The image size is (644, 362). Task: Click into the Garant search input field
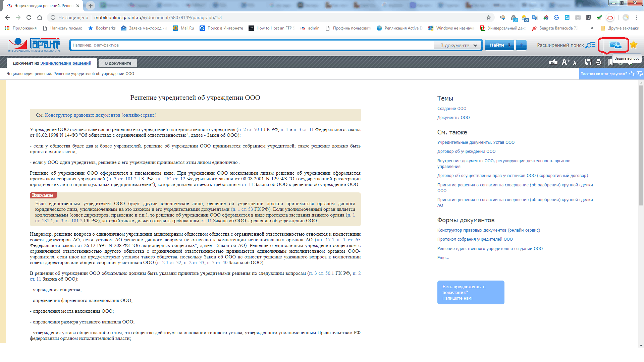click(252, 45)
